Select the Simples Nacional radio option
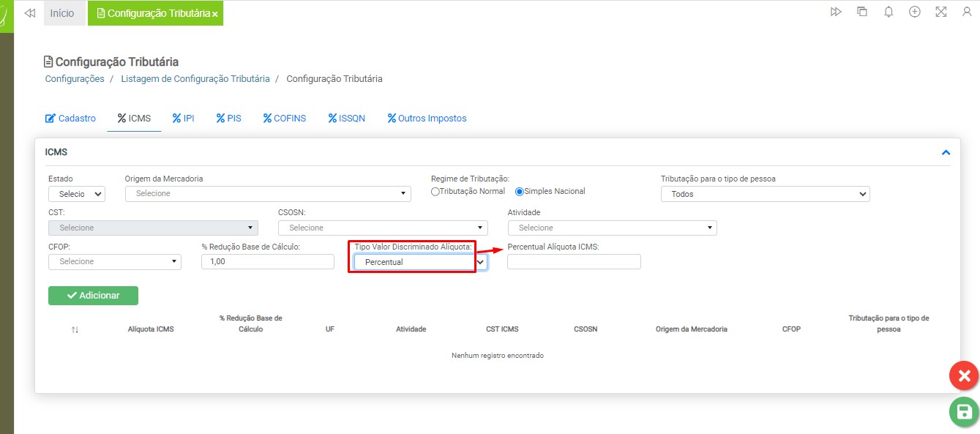980x434 pixels. (520, 192)
